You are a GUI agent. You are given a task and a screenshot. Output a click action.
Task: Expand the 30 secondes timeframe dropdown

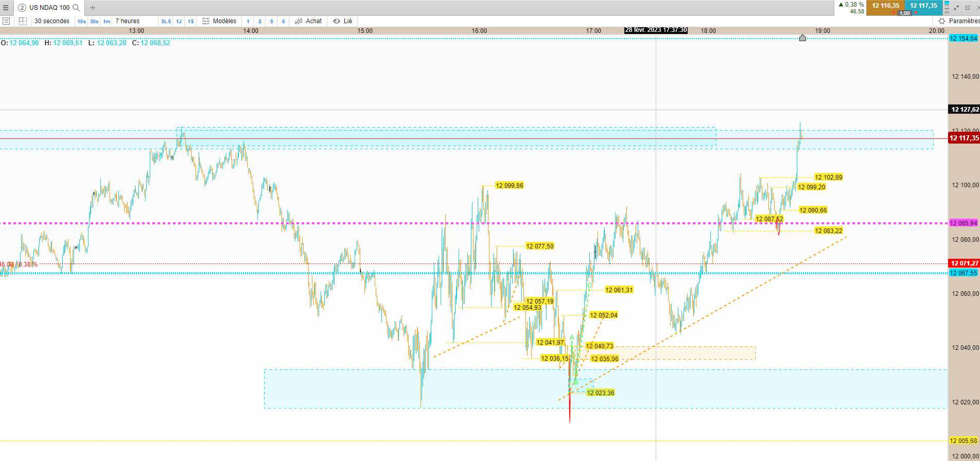pos(52,21)
